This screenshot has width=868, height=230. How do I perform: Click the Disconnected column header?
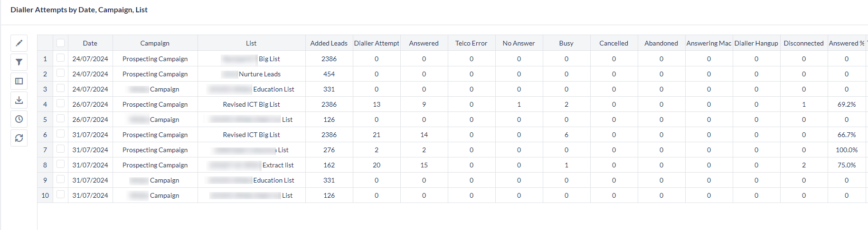click(803, 43)
